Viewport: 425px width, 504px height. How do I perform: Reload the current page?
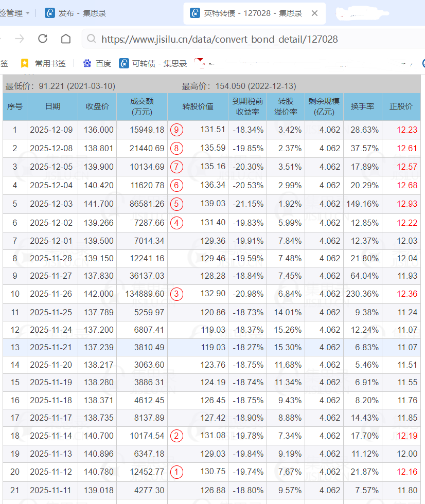click(43, 39)
